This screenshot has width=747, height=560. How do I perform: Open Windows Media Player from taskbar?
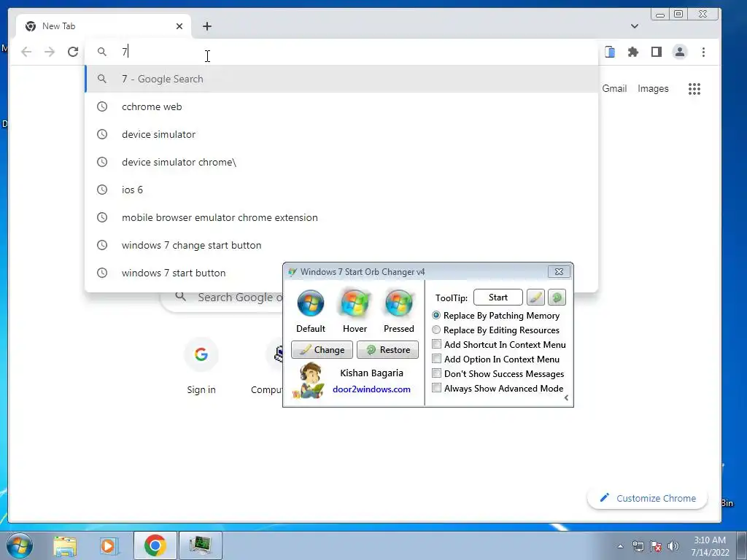[108, 545]
